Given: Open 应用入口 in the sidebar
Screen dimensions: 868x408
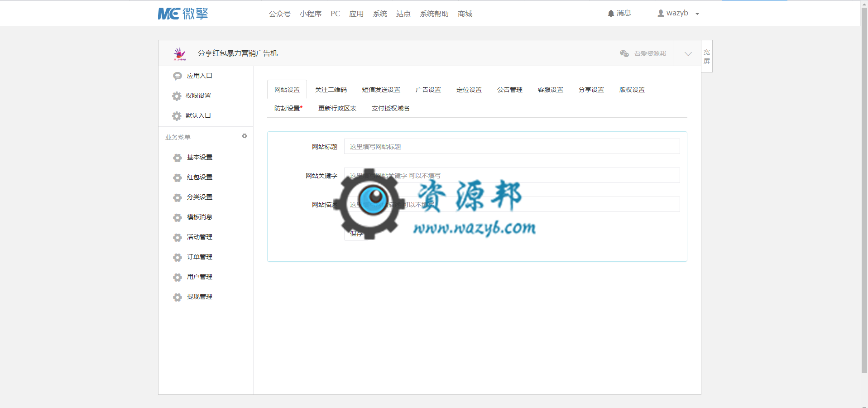Looking at the screenshot, I should (200, 76).
